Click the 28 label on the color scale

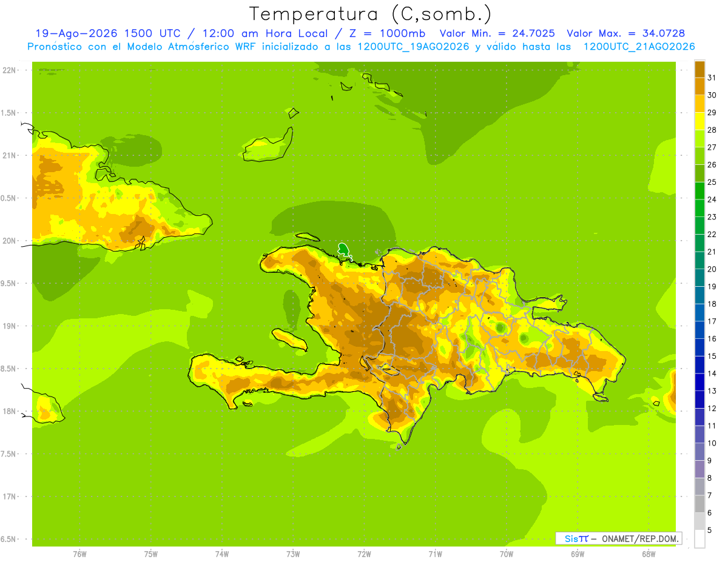tap(712, 130)
